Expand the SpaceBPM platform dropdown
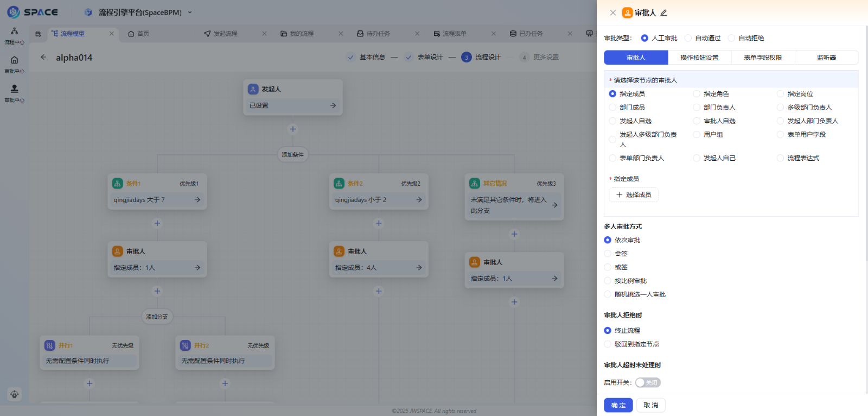The height and width of the screenshot is (416, 868). point(190,12)
